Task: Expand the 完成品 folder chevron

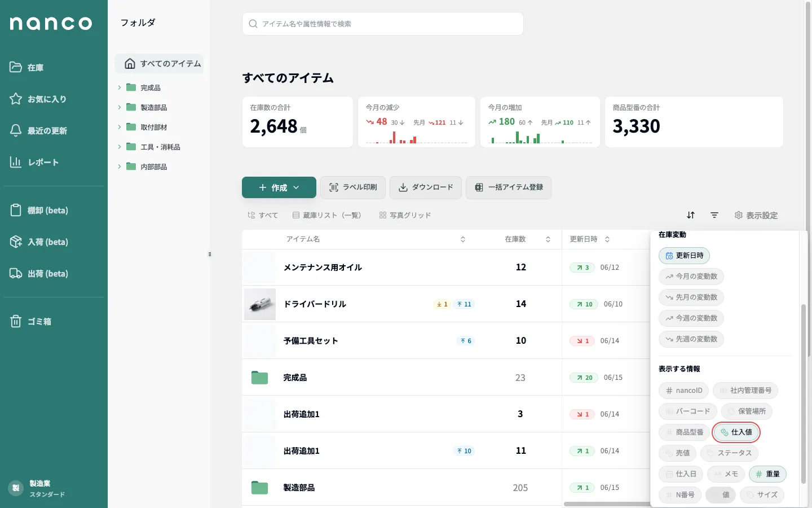Action: pyautogui.click(x=120, y=87)
